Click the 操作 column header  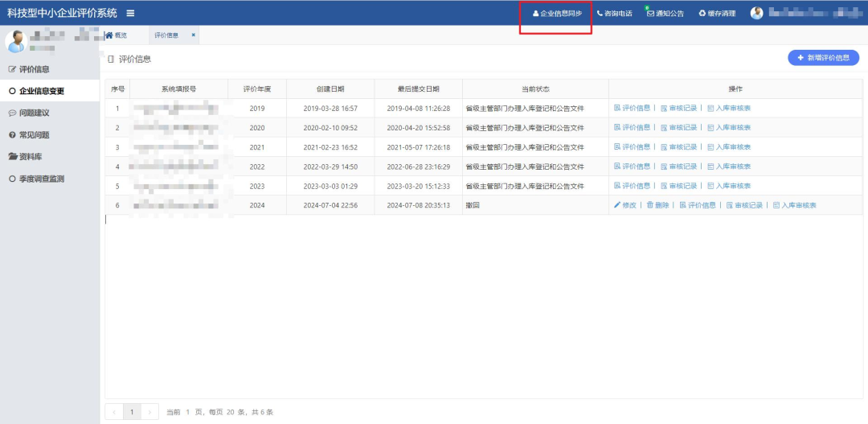pos(735,89)
